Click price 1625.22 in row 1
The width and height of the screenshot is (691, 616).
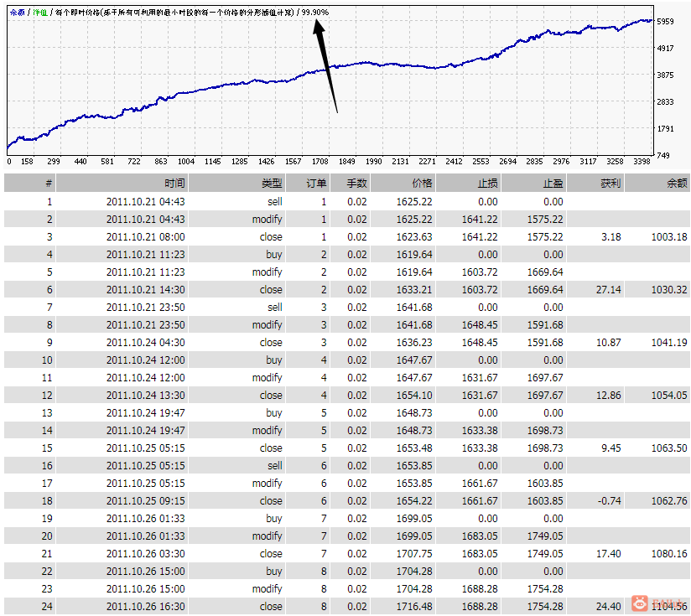413,202
